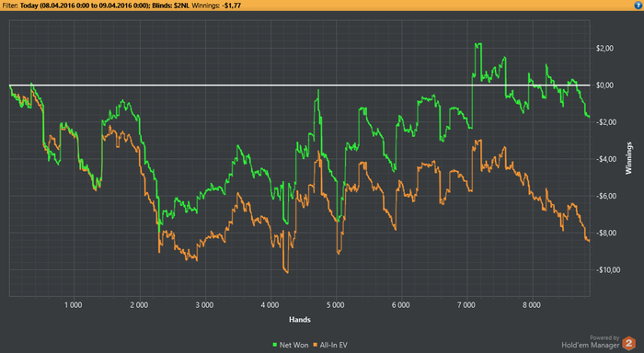Click the Winnings axis title

point(628,158)
